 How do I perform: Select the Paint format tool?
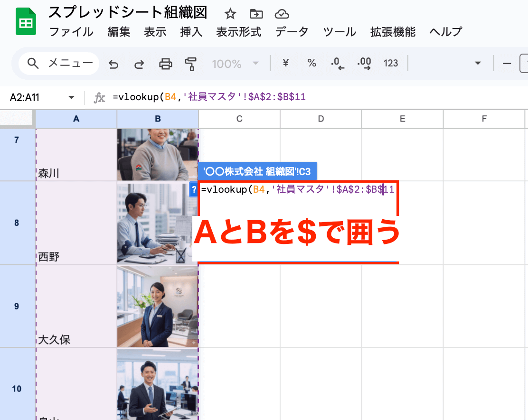coord(192,63)
